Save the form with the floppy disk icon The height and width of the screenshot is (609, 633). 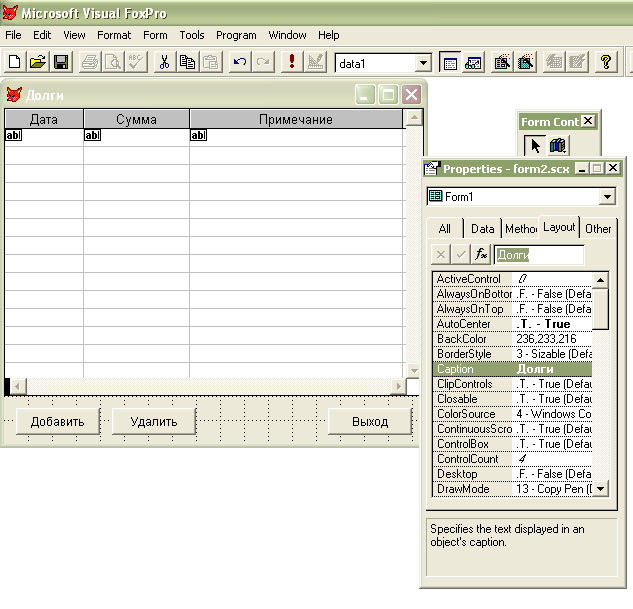point(60,63)
